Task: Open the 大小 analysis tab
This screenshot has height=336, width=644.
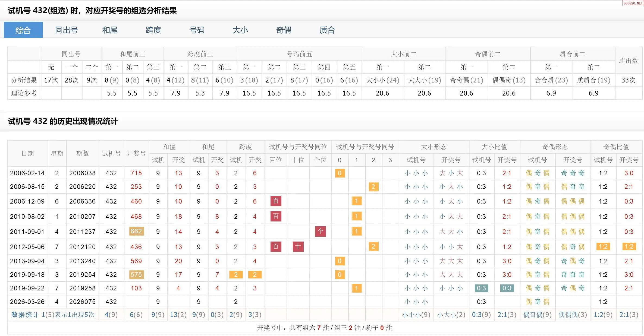Action: [x=240, y=30]
